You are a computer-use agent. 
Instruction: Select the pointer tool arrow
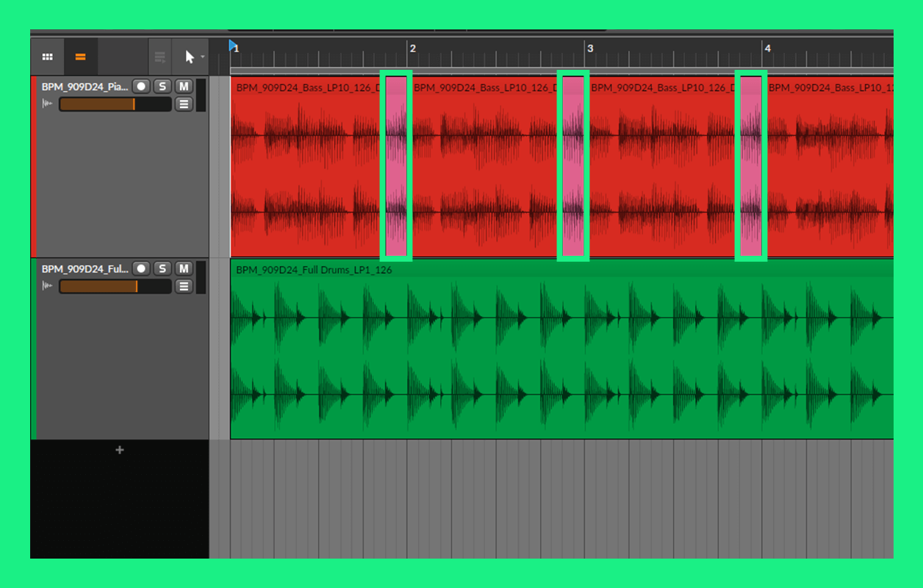coord(189,57)
